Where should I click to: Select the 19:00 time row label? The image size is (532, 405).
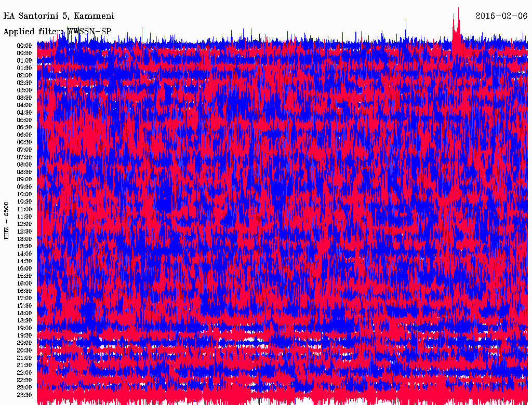tap(24, 328)
